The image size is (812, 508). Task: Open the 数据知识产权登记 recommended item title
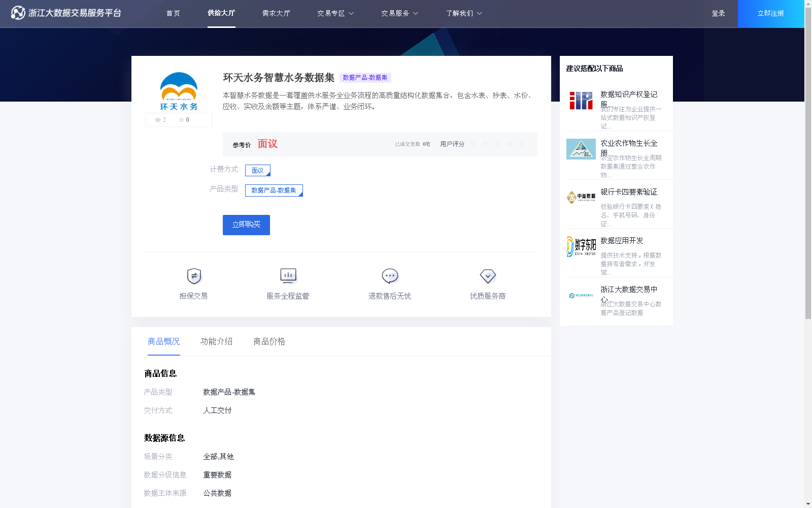629,99
